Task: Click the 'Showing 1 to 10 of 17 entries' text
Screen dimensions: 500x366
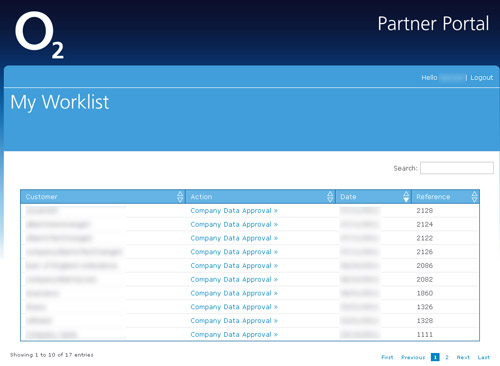Action: [52, 355]
